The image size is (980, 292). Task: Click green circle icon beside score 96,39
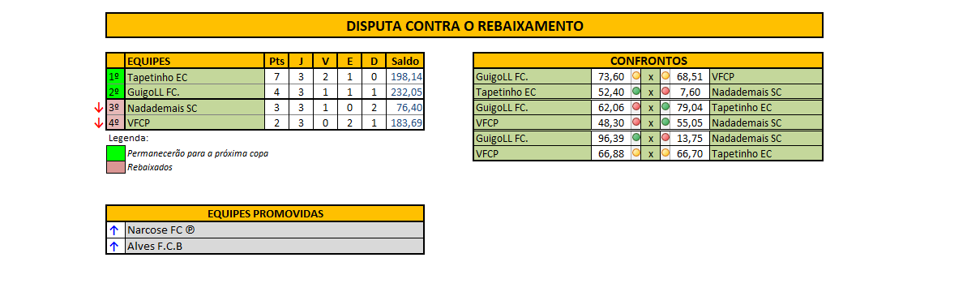click(x=636, y=138)
